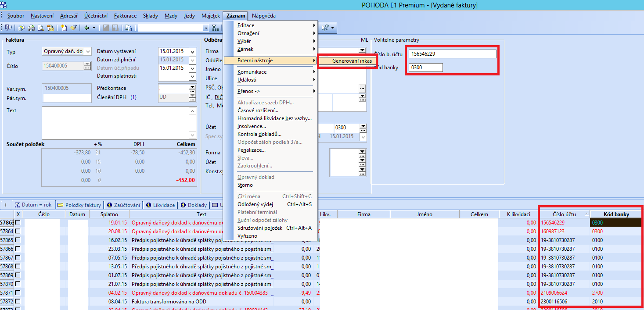Open the Typ dropdown Opravný daň. do

pyautogui.click(x=88, y=52)
